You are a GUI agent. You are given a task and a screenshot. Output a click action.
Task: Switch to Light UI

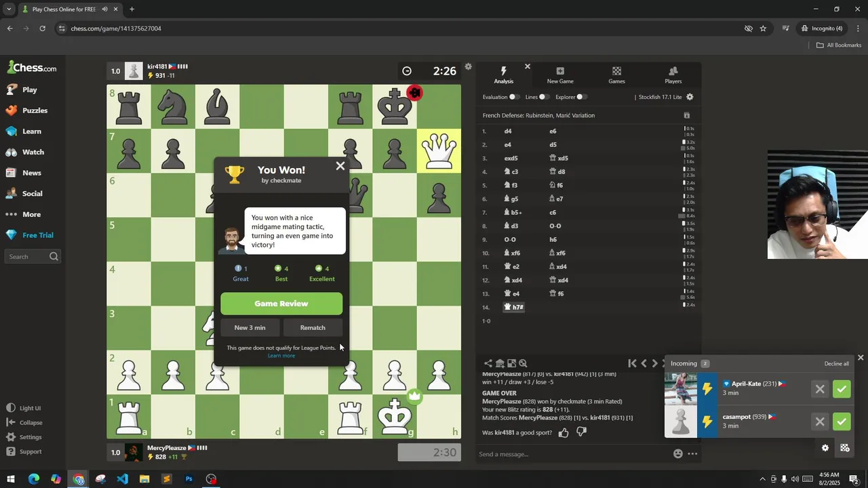tap(30, 409)
